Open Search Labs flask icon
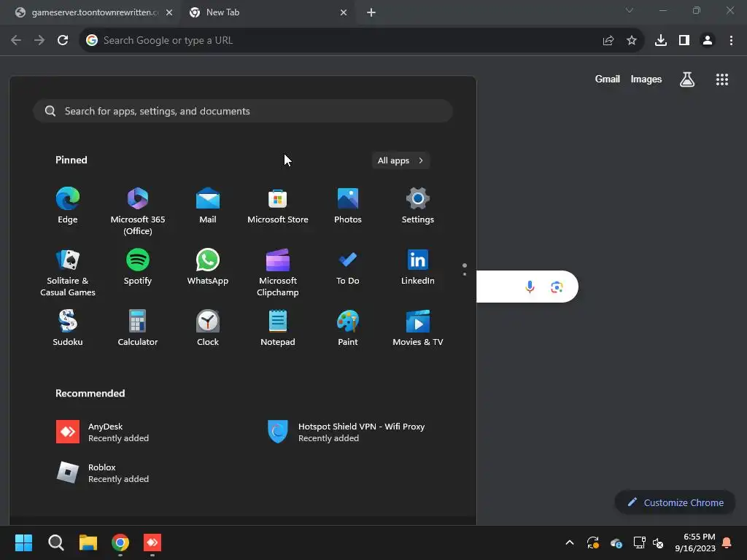The height and width of the screenshot is (560, 747). tap(687, 79)
